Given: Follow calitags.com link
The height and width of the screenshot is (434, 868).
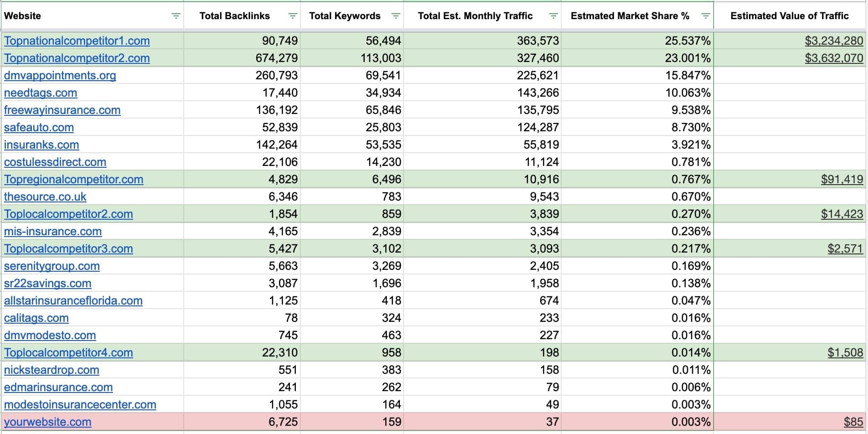Looking at the screenshot, I should pyautogui.click(x=36, y=318).
